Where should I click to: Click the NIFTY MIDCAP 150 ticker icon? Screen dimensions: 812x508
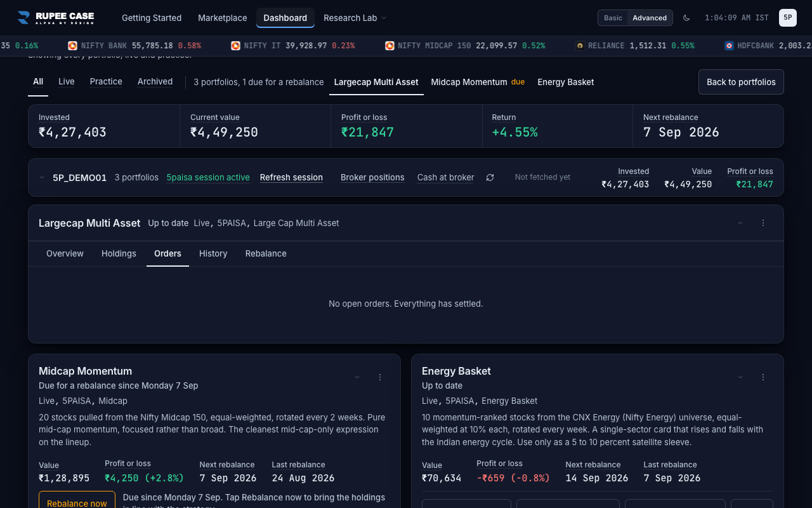[390, 46]
